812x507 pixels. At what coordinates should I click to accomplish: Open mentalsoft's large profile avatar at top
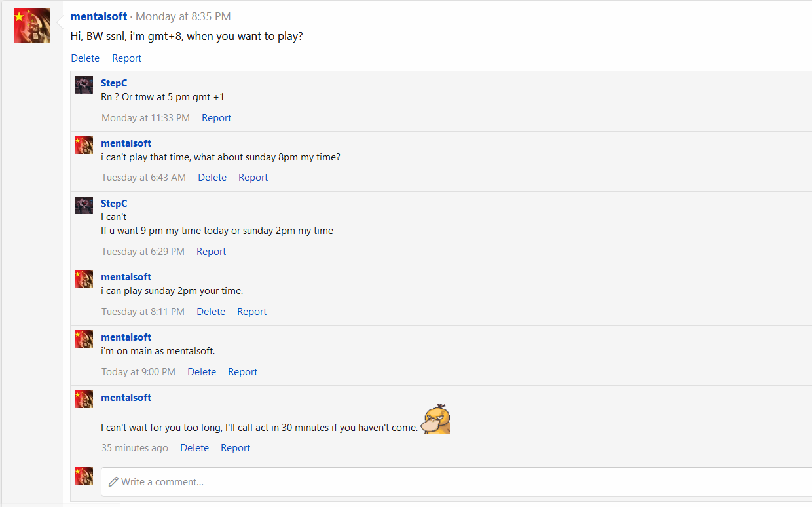click(x=32, y=26)
